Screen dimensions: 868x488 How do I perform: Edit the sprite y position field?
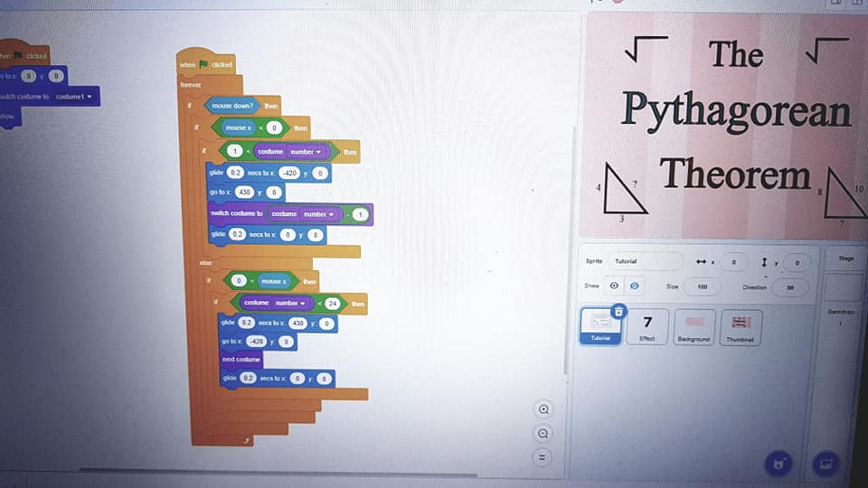797,263
